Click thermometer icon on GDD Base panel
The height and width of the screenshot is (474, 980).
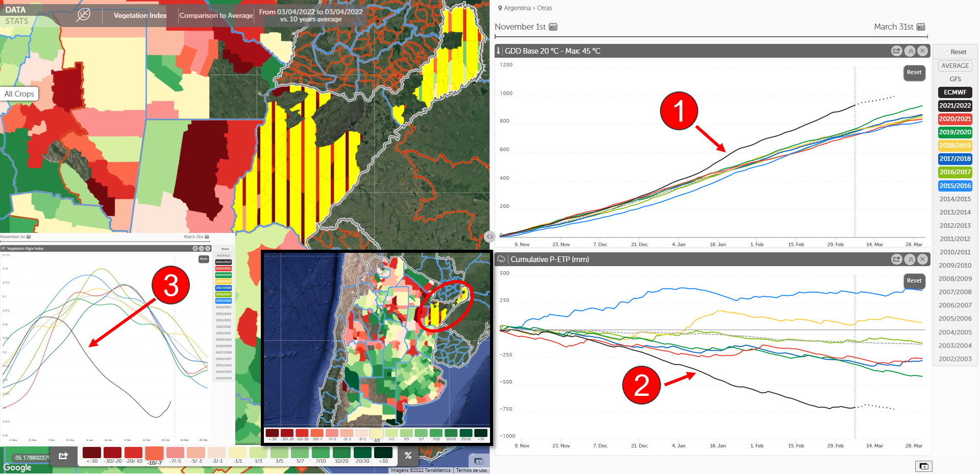(499, 51)
